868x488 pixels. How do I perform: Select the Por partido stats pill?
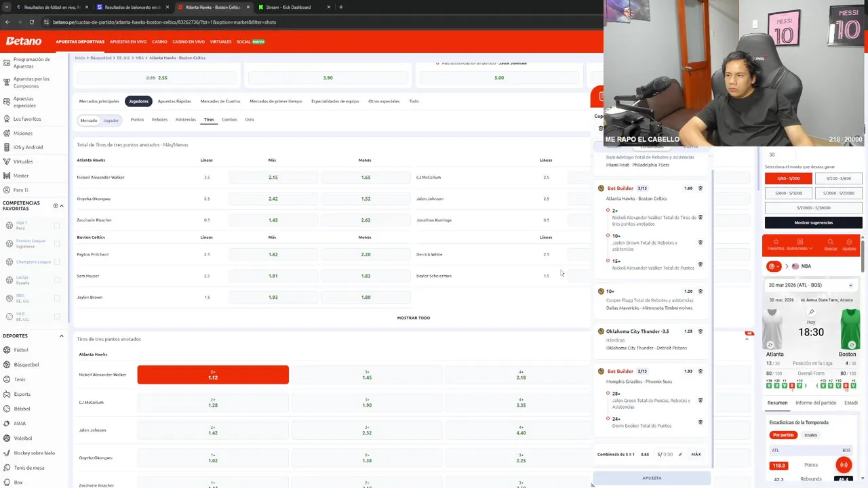(783, 435)
